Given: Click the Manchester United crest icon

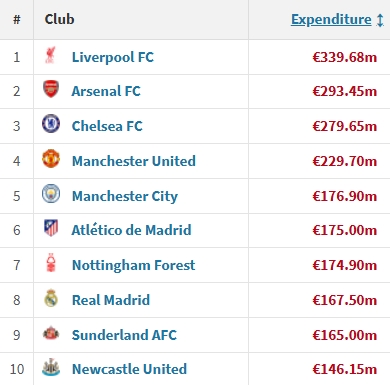Looking at the screenshot, I should [x=51, y=159].
